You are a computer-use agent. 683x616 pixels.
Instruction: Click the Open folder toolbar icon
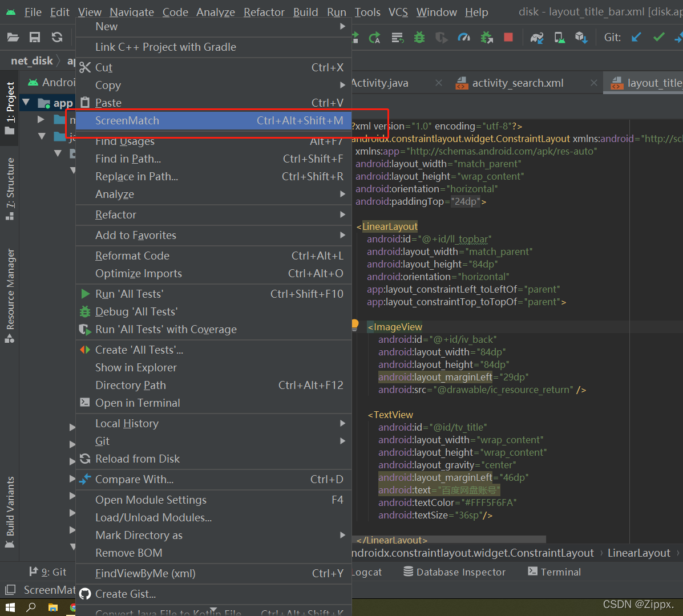tap(13, 38)
